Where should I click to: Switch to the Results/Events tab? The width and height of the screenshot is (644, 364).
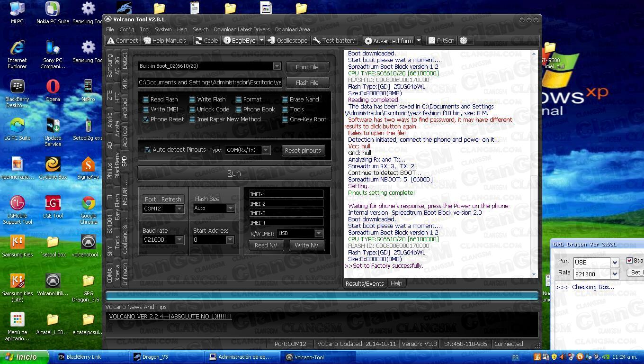(364, 283)
